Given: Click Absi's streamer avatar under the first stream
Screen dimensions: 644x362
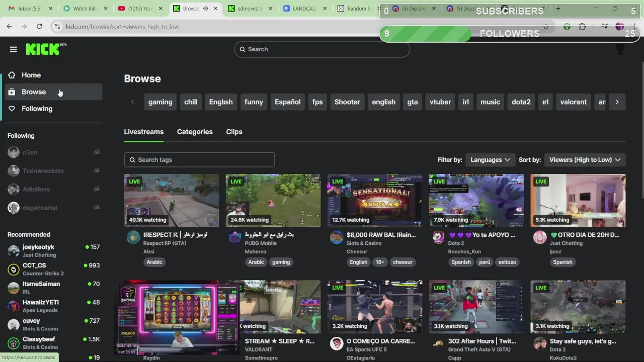Looking at the screenshot, I should (x=133, y=237).
